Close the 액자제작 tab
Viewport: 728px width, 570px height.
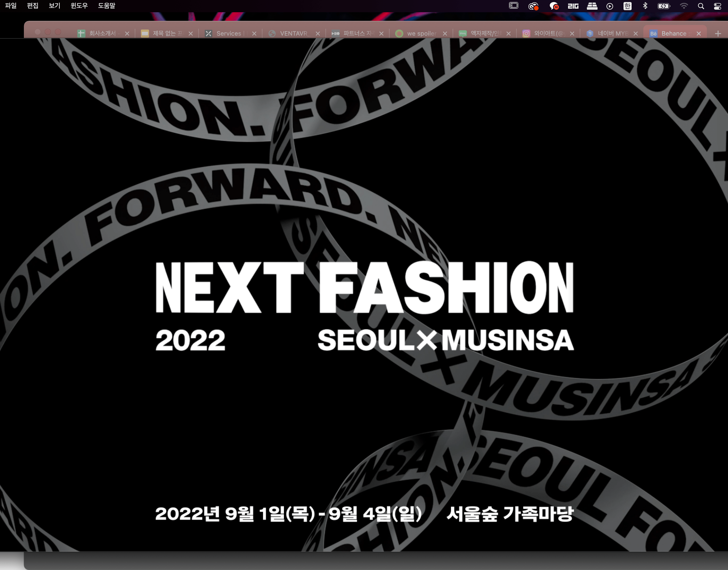[x=509, y=33]
